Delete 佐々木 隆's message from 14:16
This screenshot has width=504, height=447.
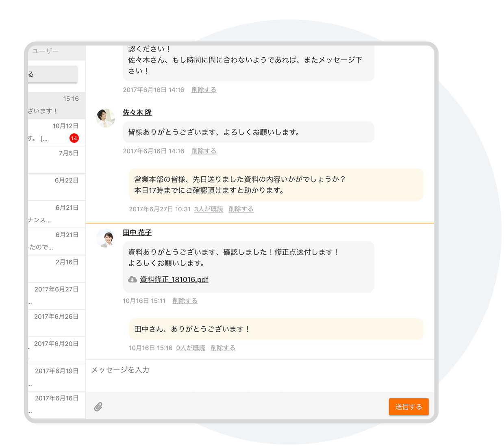[204, 151]
